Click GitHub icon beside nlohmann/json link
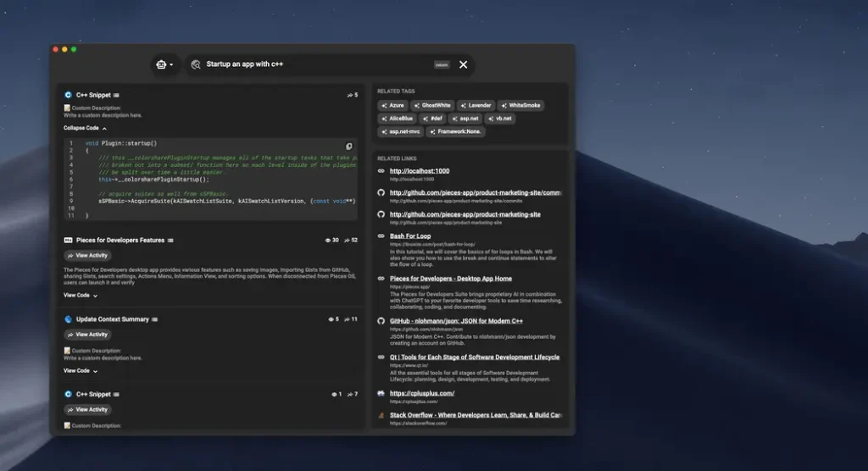Screen dimensions: 868x471 (x=381, y=321)
